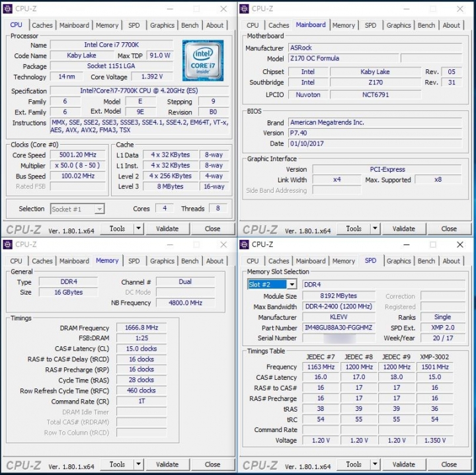Screen dimensions: 476x475
Task: Click the NB Frequency value 4800.0 MHz
Action: [186, 303]
